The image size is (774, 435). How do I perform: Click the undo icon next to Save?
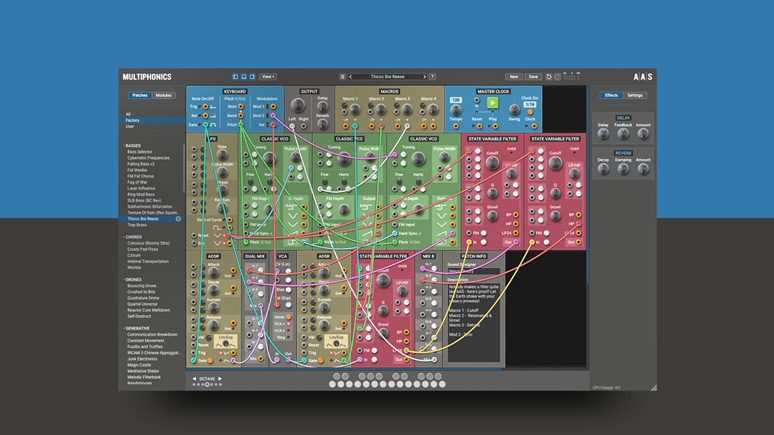[549, 76]
